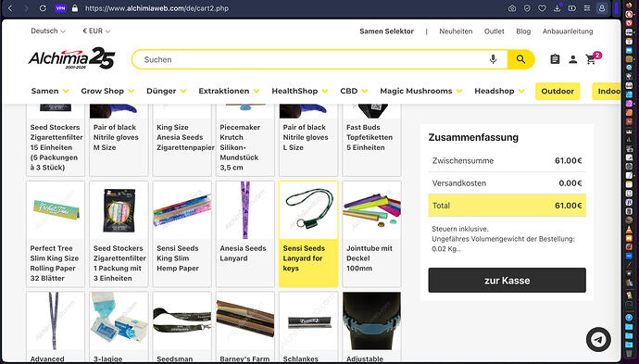The height and width of the screenshot is (364, 639).
Task: Expand the Grow Shop menu
Action: pyautogui.click(x=107, y=91)
